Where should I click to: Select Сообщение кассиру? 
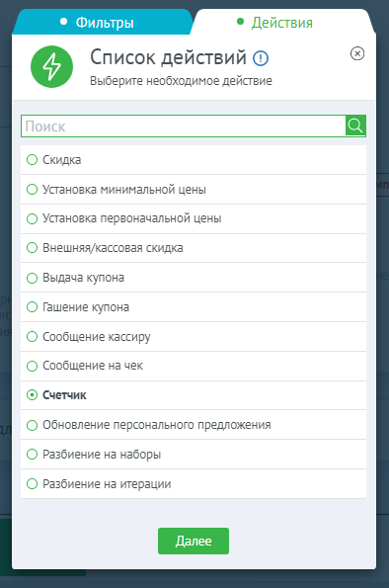pyautogui.click(x=194, y=337)
